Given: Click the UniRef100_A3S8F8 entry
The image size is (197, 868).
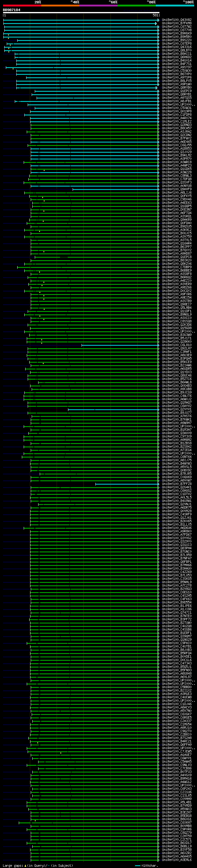Looking at the screenshot, I should pos(177,274).
